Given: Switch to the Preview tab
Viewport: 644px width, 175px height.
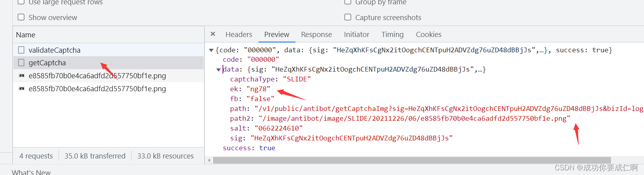Looking at the screenshot, I should coord(277,35).
